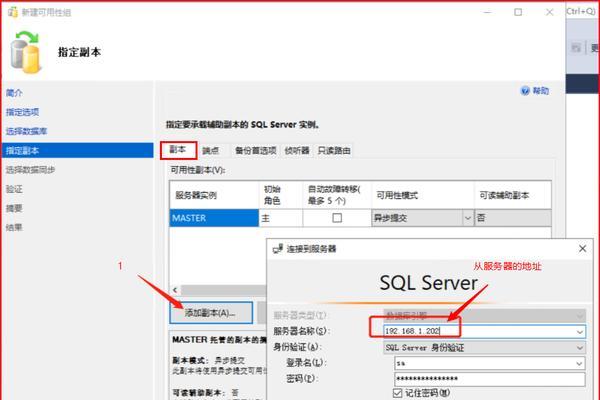The height and width of the screenshot is (400, 600).
Task: Open the 备份首选项 tab
Action: [256, 151]
